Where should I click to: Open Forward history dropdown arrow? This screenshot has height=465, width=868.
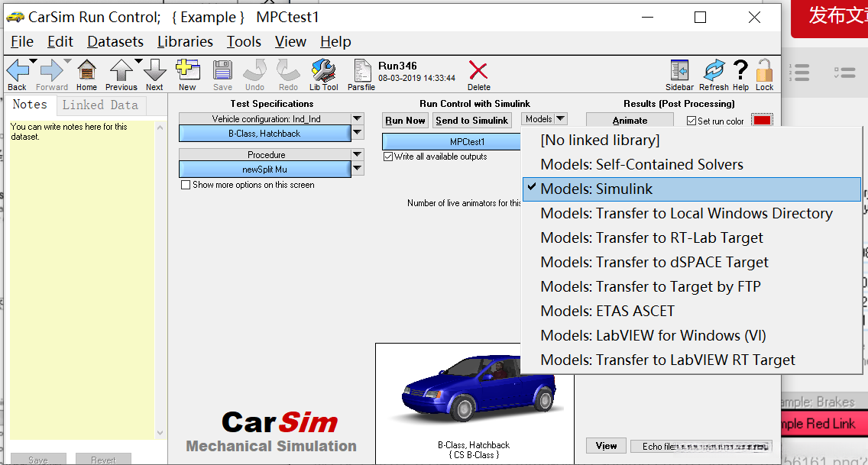coord(67,61)
